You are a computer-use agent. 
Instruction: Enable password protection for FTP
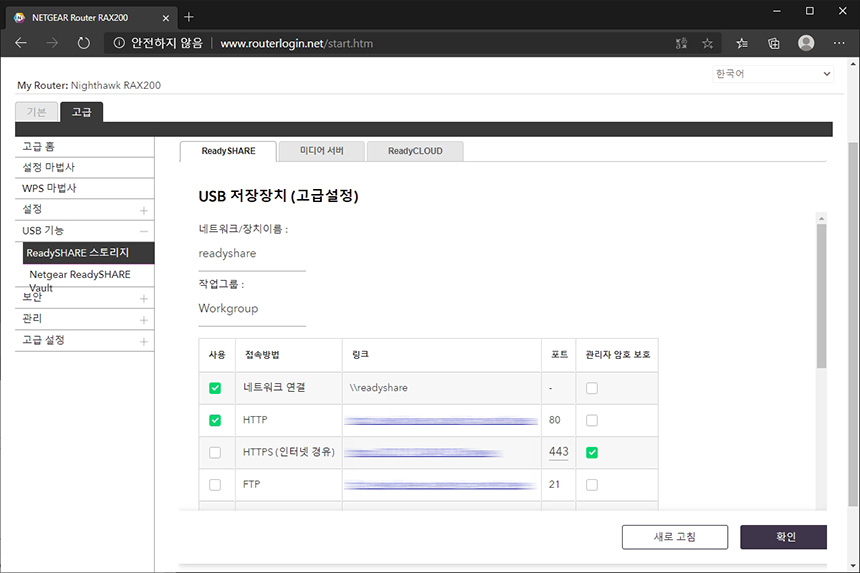(x=592, y=485)
